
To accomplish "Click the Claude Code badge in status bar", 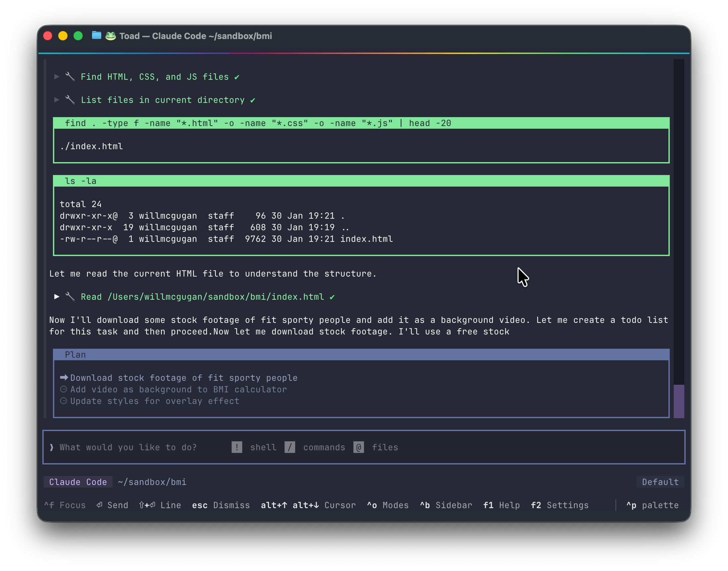I will [77, 482].
